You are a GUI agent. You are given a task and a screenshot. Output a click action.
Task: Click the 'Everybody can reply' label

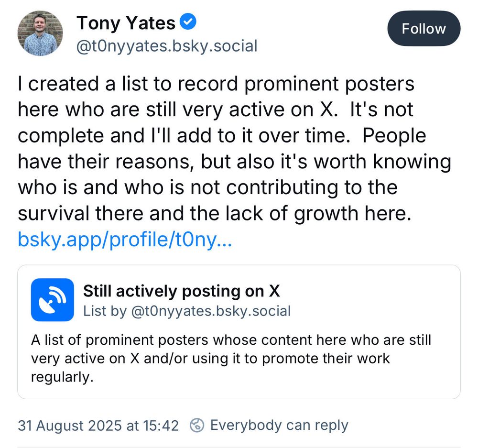(x=279, y=425)
